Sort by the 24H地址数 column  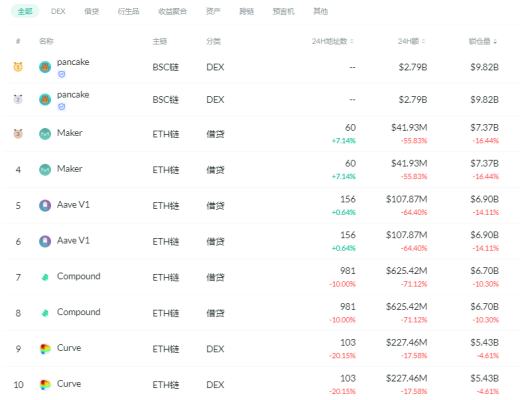[333, 41]
